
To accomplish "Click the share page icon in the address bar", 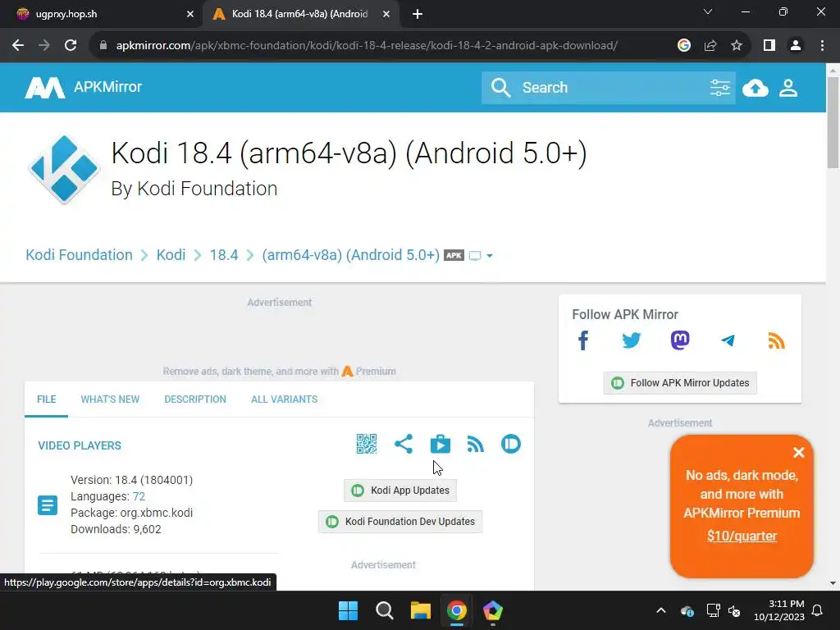I will click(710, 46).
